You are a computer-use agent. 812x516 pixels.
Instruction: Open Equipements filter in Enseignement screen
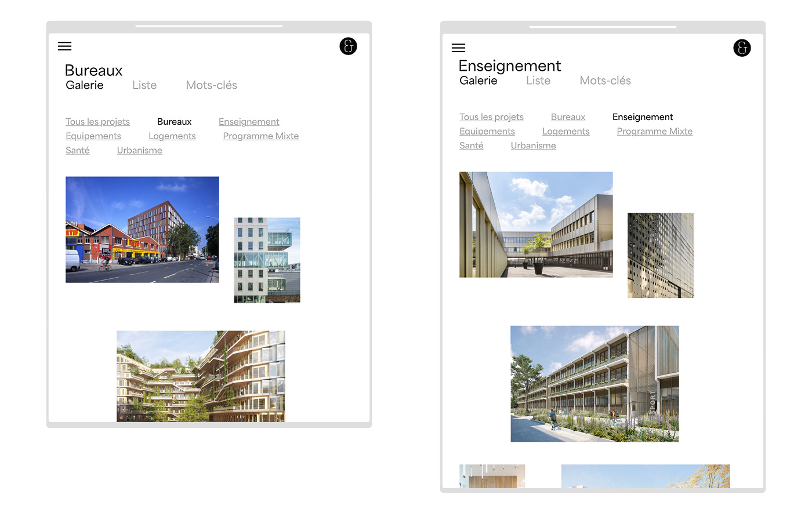click(487, 132)
